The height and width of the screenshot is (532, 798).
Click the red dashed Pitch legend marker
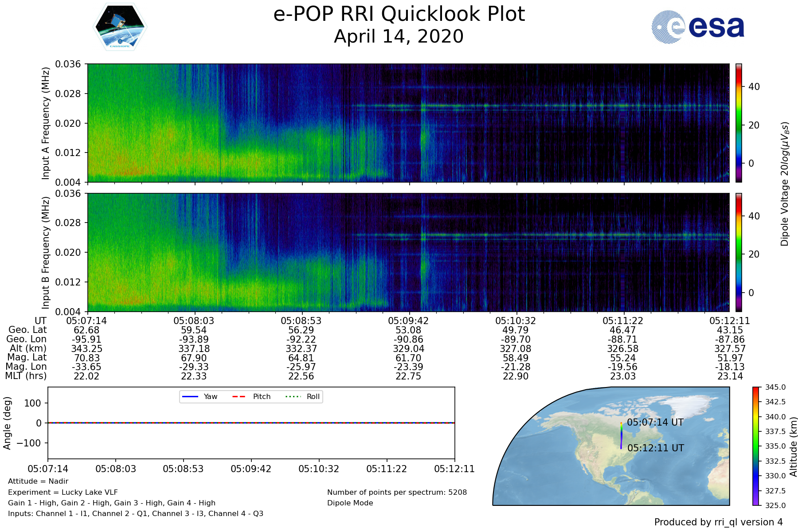(239, 396)
